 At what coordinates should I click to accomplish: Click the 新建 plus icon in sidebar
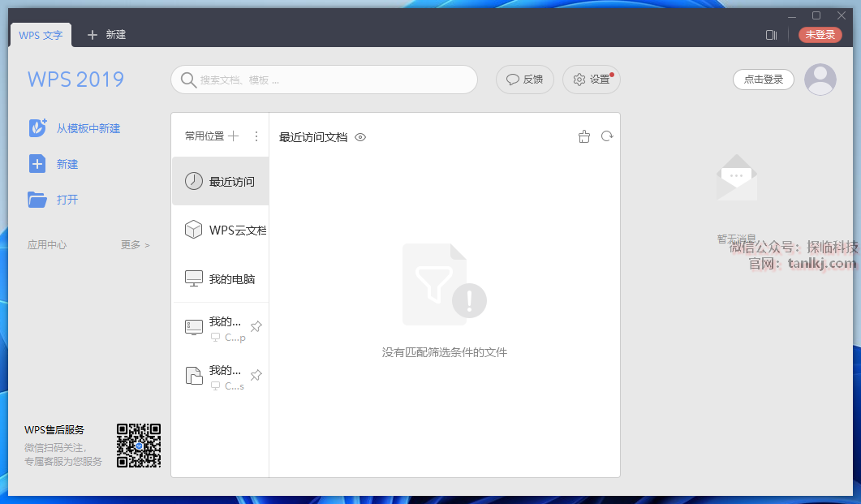[x=37, y=164]
